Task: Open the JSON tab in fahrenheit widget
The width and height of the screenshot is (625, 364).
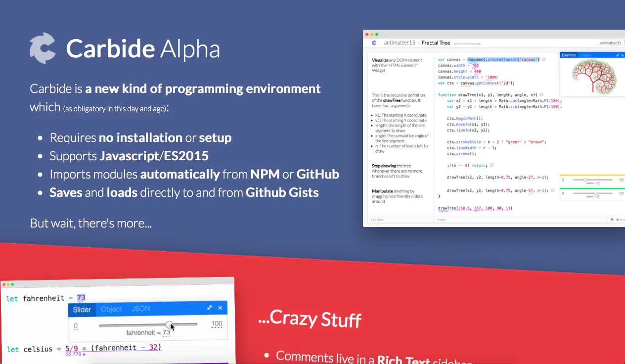Action: tap(140, 309)
